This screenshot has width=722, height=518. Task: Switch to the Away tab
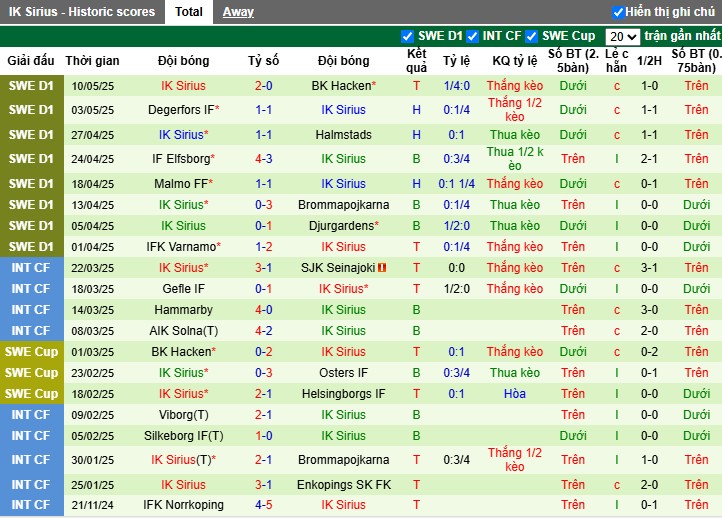pos(238,12)
